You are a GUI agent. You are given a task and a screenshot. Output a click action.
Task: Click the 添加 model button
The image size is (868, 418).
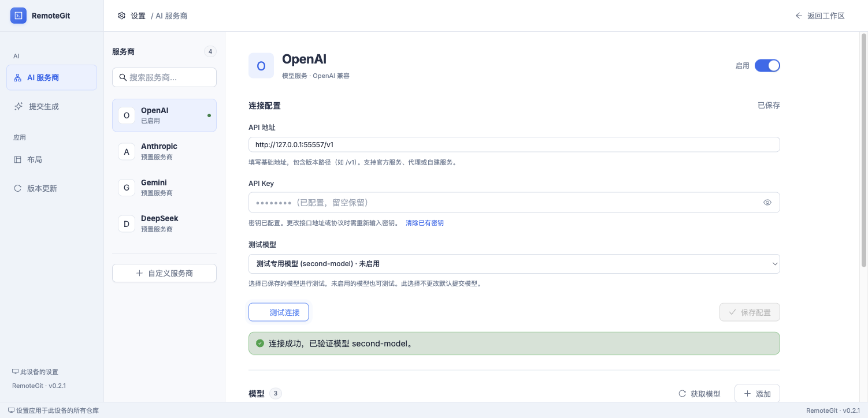[x=757, y=394]
